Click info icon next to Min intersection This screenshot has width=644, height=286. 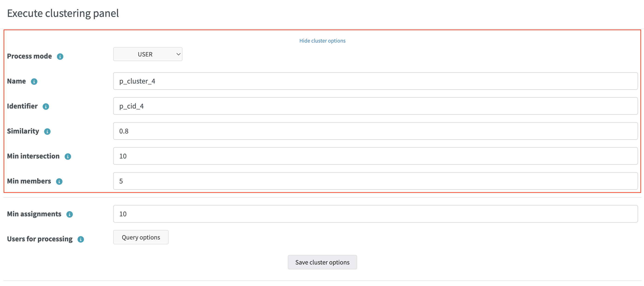coord(68,156)
